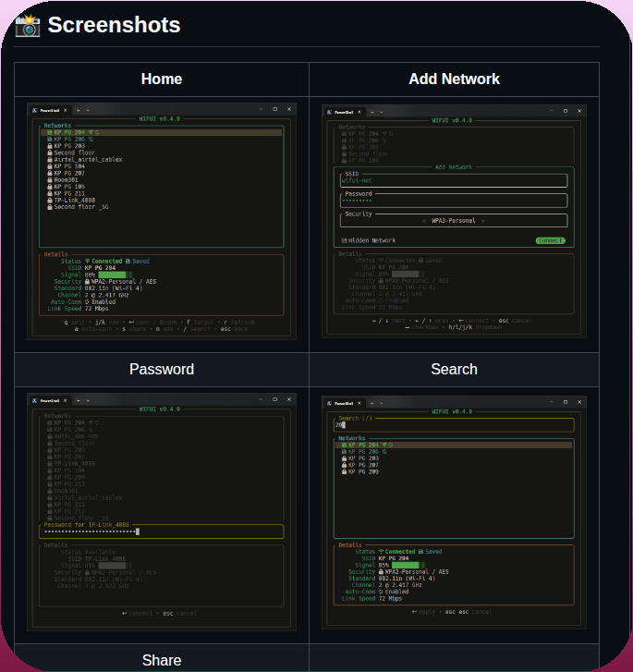Click the Add Network column heading

tap(454, 79)
